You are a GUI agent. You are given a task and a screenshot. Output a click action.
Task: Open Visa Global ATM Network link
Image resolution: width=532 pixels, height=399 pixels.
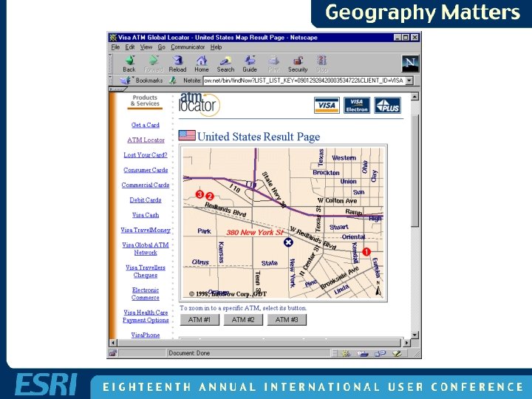click(x=146, y=249)
